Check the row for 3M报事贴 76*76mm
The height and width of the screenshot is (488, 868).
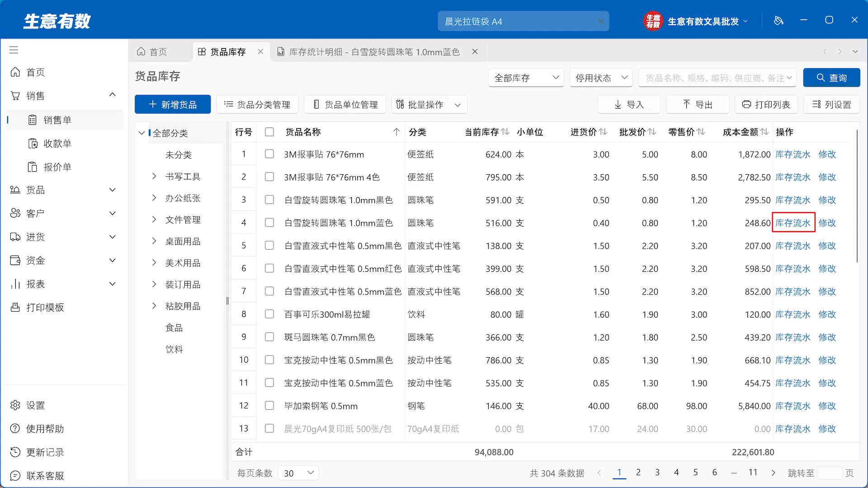coord(269,154)
